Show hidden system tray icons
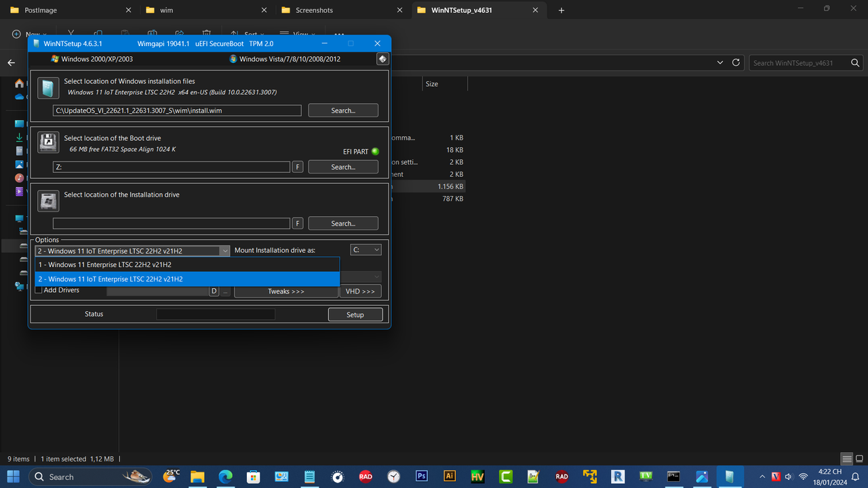 click(762, 476)
